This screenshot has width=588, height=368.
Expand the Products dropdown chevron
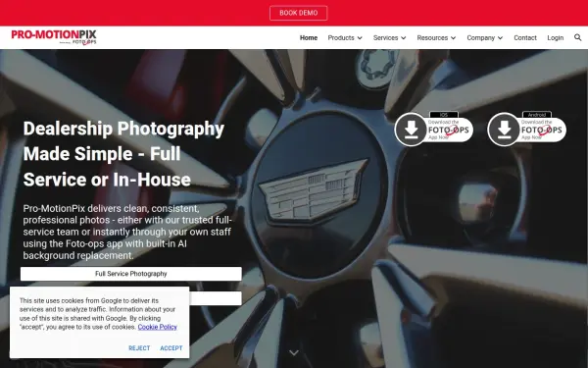[x=360, y=38]
